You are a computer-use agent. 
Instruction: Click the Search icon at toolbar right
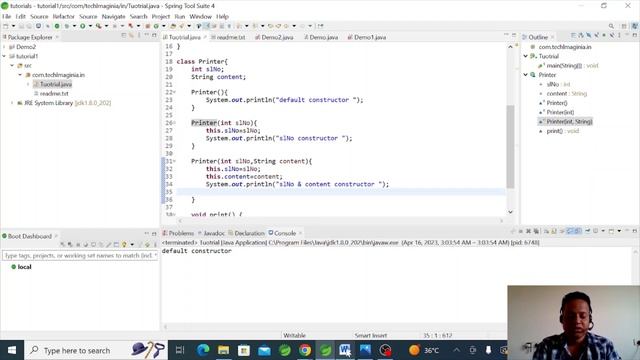pyautogui.click(x=611, y=26)
